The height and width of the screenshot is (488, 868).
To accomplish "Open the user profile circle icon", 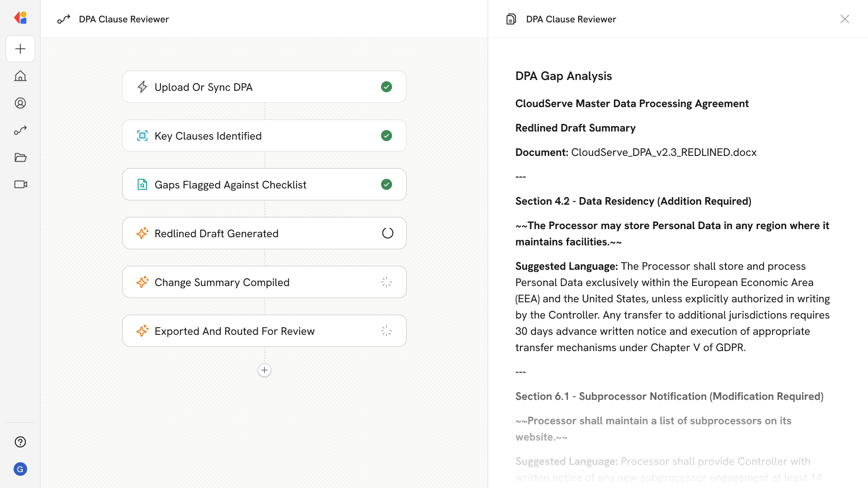I will tap(20, 103).
